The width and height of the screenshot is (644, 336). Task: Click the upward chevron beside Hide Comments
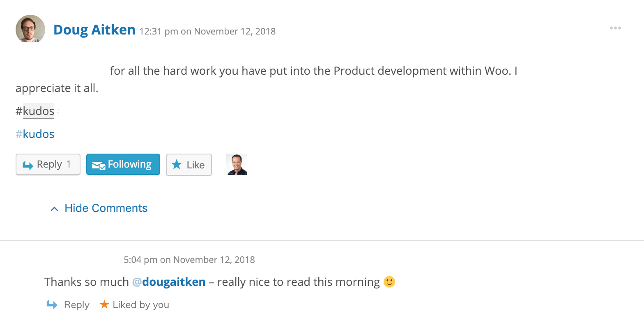54,208
